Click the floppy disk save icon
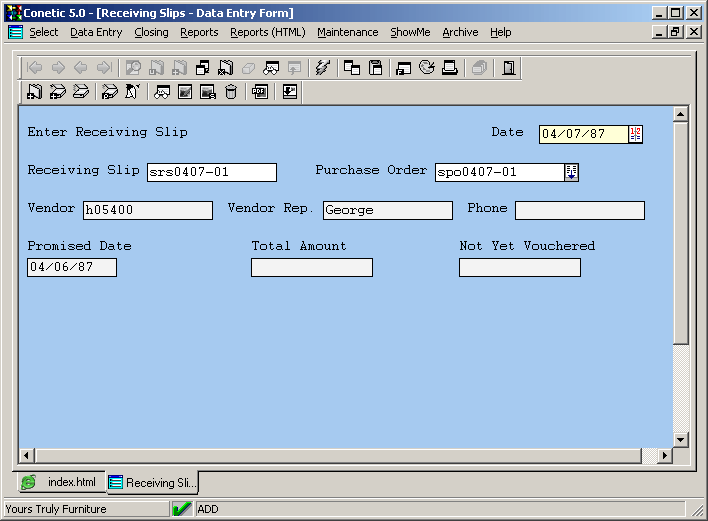 click(x=376, y=68)
